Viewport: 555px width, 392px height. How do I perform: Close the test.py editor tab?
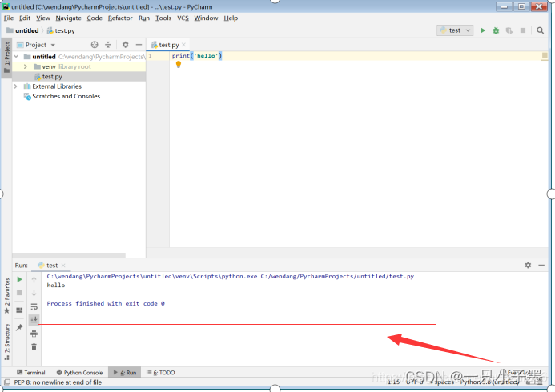183,45
